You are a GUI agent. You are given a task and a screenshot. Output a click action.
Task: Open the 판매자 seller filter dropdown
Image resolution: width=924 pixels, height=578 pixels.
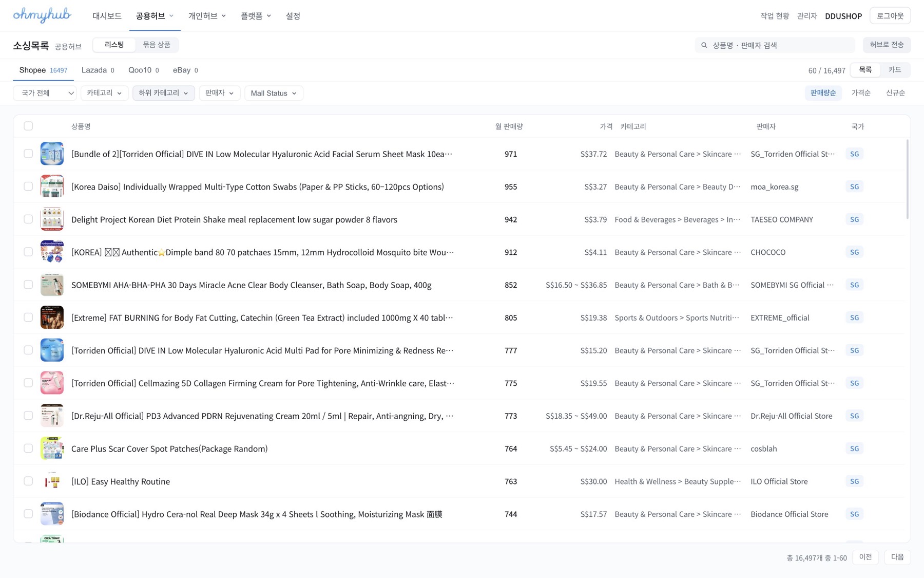point(219,93)
